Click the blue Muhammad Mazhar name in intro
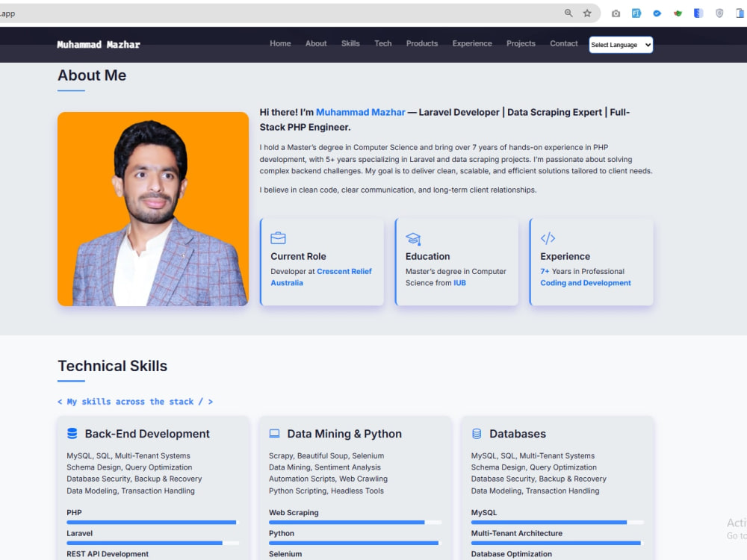Image resolution: width=747 pixels, height=560 pixels. (360, 113)
